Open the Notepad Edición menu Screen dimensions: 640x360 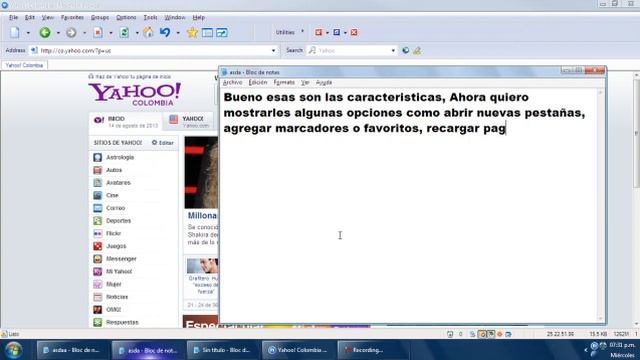(258, 82)
